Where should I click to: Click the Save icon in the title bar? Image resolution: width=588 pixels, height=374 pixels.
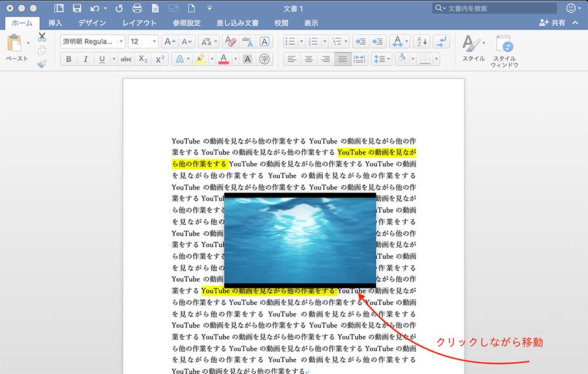tap(77, 8)
